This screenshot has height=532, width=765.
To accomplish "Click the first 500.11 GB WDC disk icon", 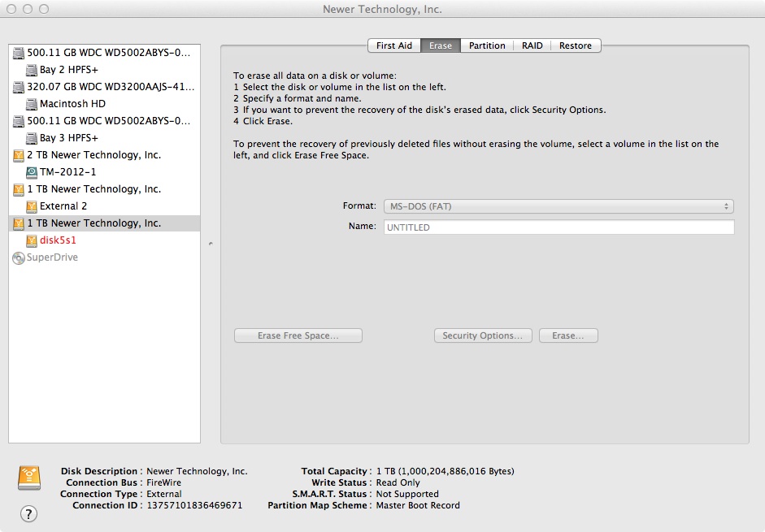I will coord(19,53).
